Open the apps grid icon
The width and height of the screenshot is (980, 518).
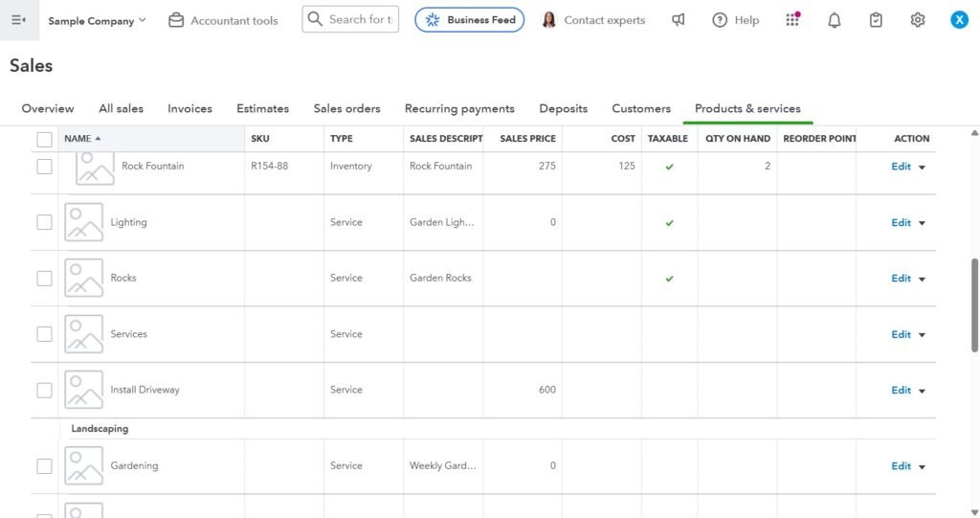click(x=792, y=20)
